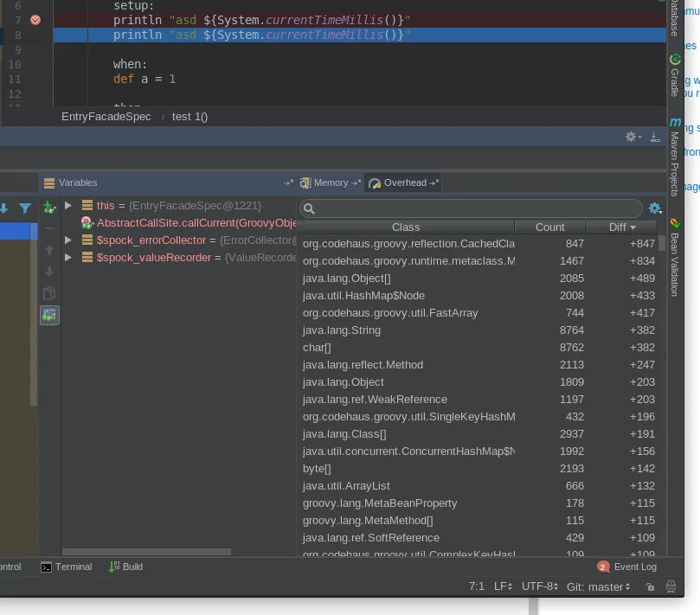Open the Maven Projects tool window
Image resolution: width=700 pixels, height=615 pixels.
pos(675,157)
